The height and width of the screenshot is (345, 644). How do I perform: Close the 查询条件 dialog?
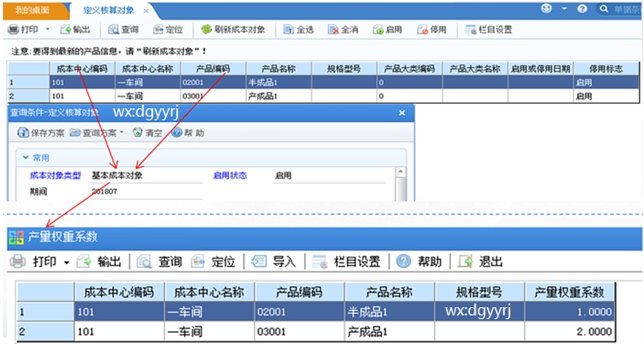(x=402, y=112)
